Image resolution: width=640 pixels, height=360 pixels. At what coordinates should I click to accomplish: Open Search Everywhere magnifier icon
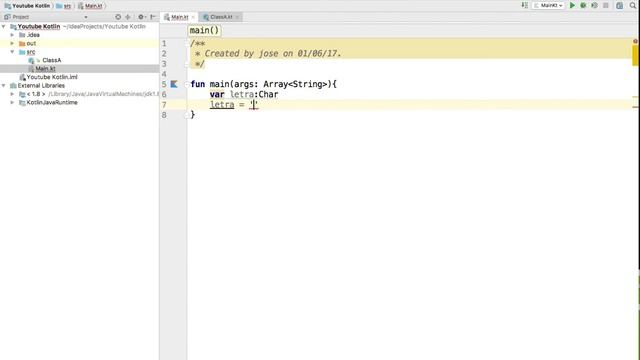pos(633,5)
